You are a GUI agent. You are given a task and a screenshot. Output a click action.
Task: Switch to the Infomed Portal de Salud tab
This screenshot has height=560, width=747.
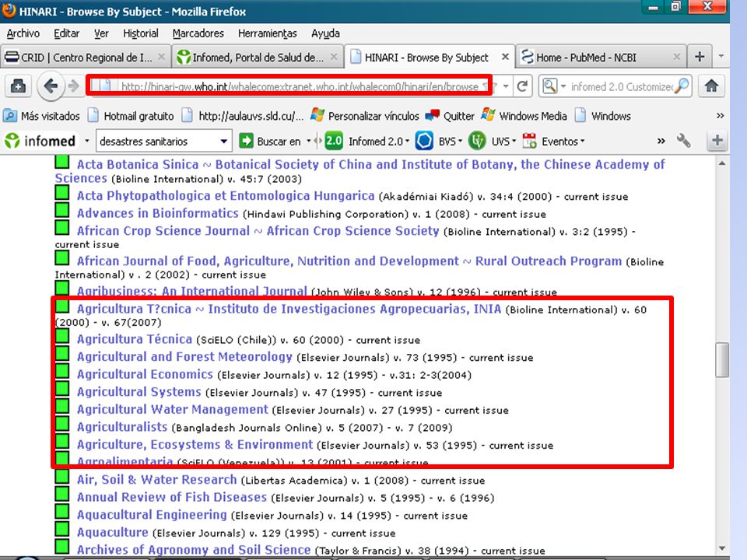(258, 57)
